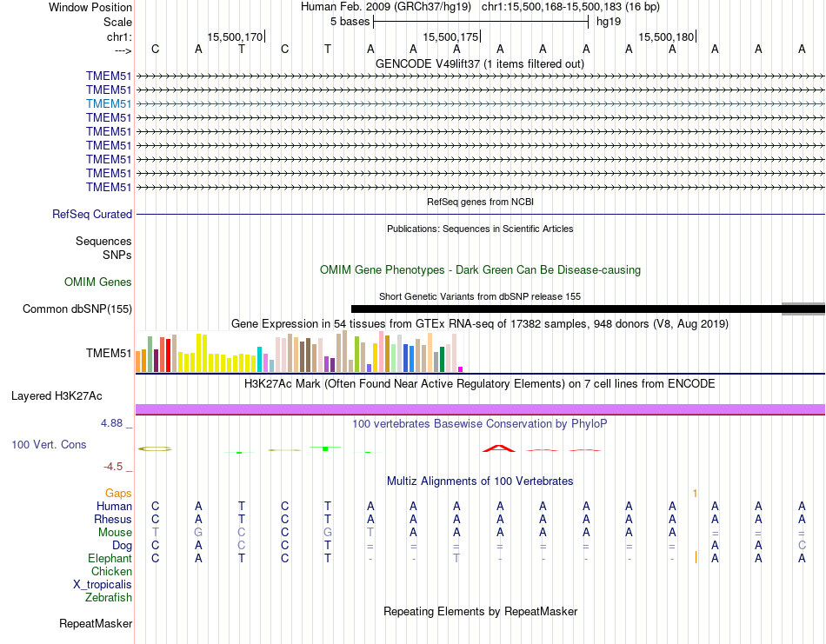Open the 100 Vert. Cons label

tap(49, 444)
